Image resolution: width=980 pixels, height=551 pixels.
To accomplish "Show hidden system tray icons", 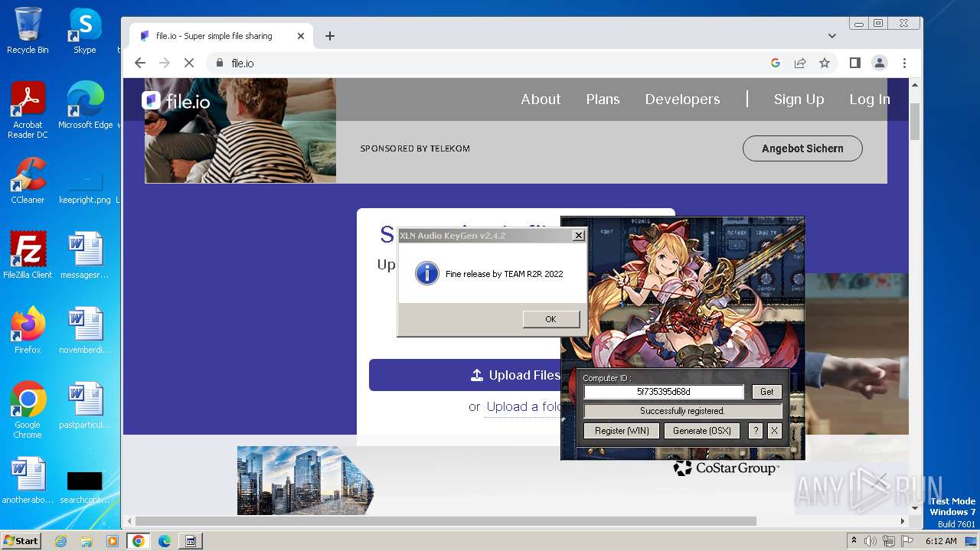I will (854, 541).
